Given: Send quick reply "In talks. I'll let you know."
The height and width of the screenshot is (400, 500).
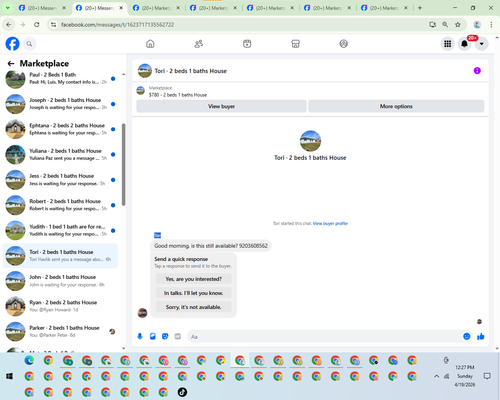Looking at the screenshot, I should (193, 293).
